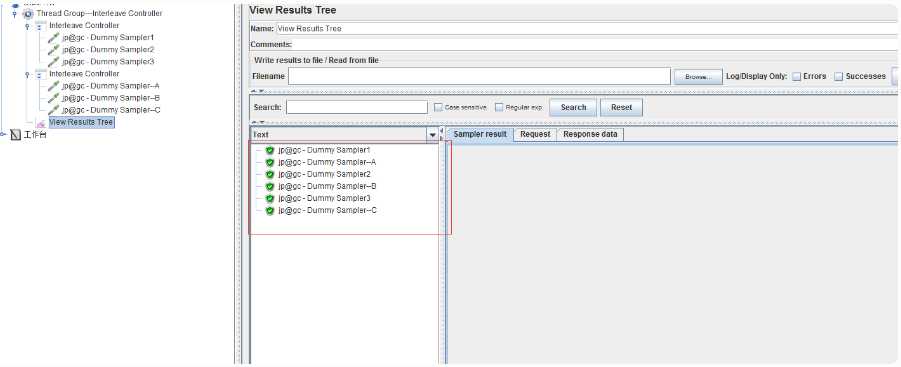Click green shield of Dummy Sampler1 result
901x367 pixels.
pyautogui.click(x=269, y=150)
